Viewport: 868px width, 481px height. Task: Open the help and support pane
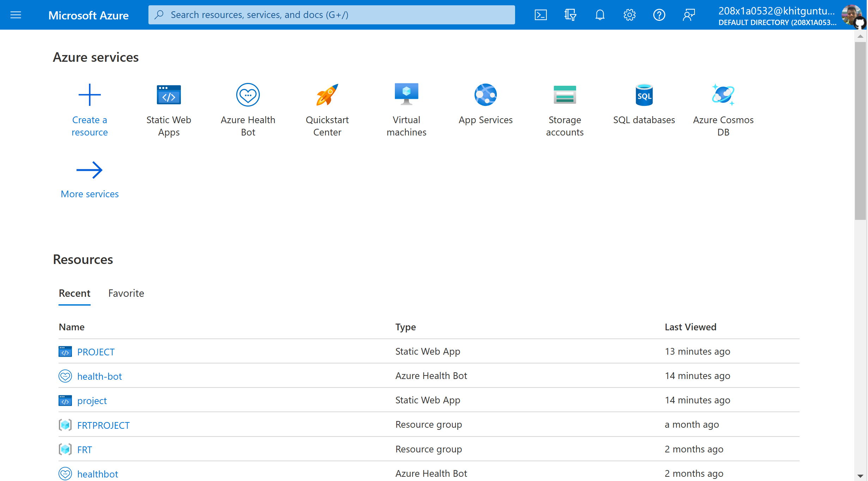click(659, 15)
